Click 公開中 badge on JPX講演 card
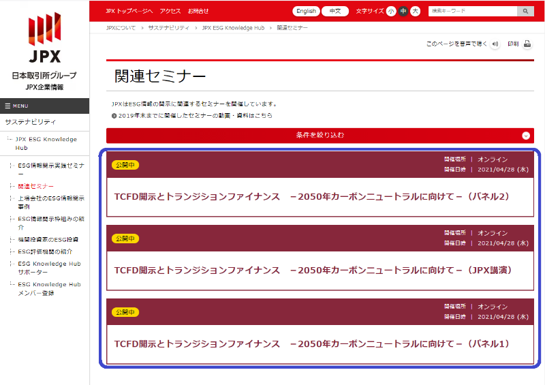The height and width of the screenshot is (385, 545). coord(125,239)
